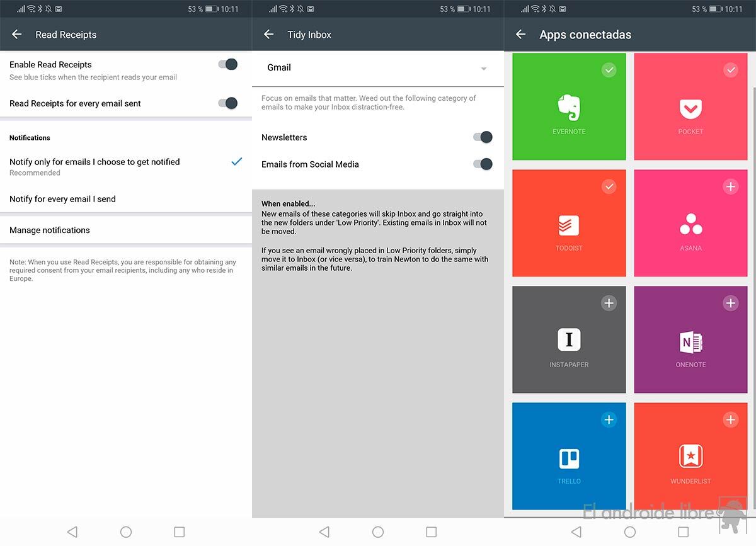Select Notify only for emails I choose
This screenshot has width=756, height=546.
[x=126, y=166]
